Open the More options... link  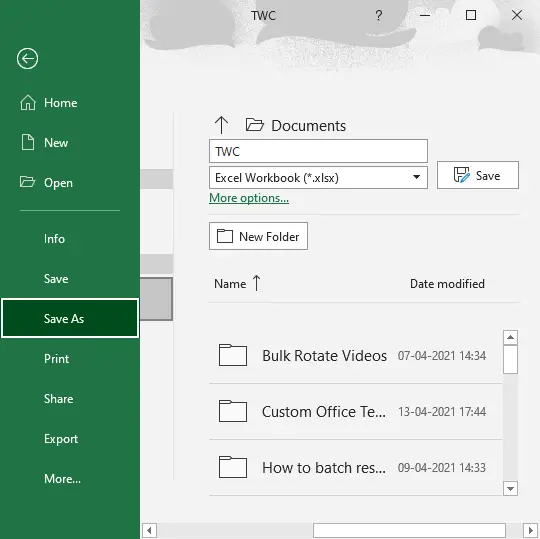[x=249, y=198]
